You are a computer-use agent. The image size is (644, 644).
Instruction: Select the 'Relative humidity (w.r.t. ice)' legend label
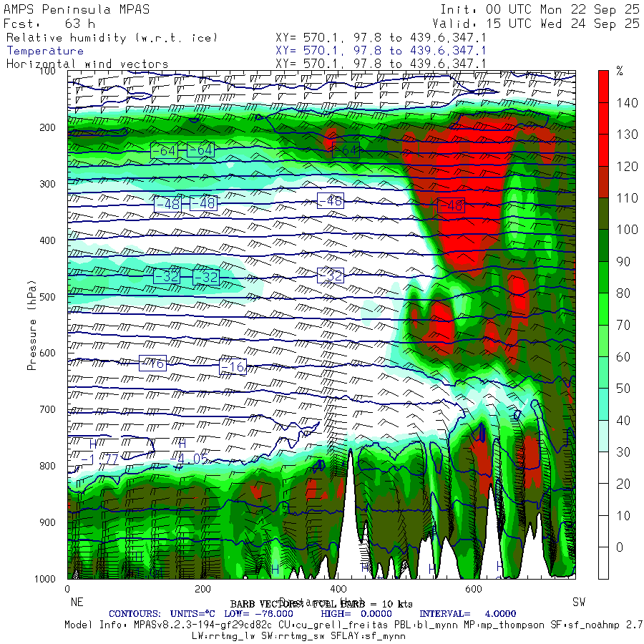[x=112, y=38]
